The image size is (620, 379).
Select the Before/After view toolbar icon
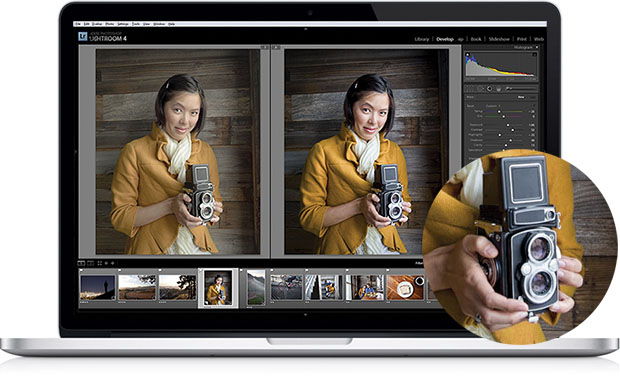[x=91, y=263]
